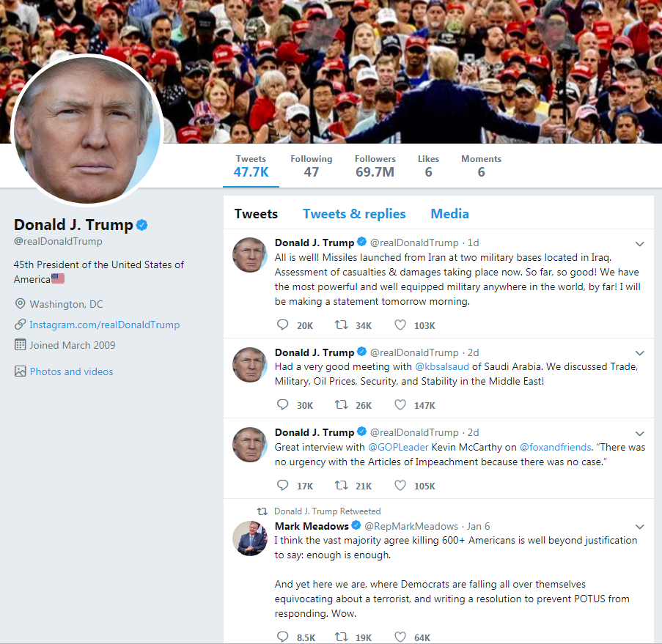662x644 pixels.
Task: Show the Followers count list
Action: [375, 166]
